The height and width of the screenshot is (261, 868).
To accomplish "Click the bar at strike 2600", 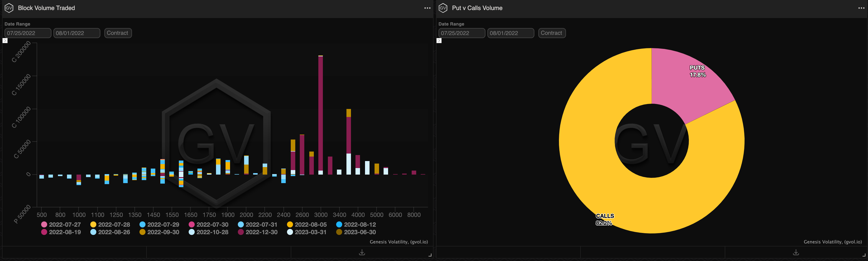I will (x=302, y=155).
